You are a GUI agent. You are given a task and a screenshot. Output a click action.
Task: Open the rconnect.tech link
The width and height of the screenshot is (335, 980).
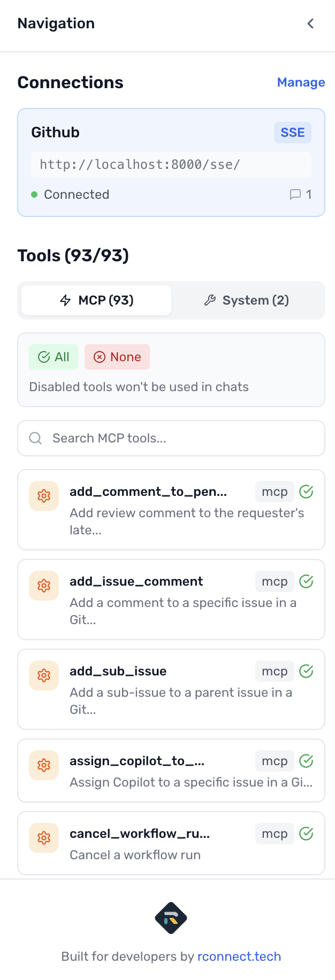coord(239,956)
